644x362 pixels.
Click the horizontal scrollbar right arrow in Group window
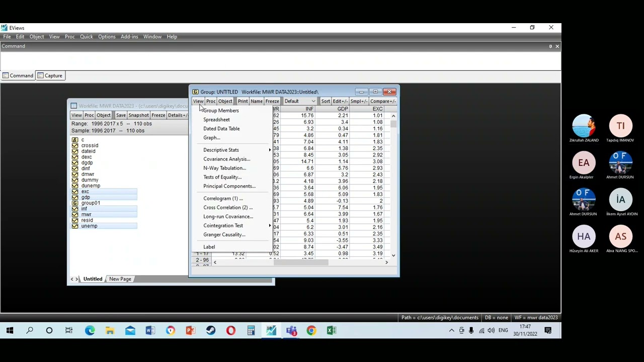[386, 262]
